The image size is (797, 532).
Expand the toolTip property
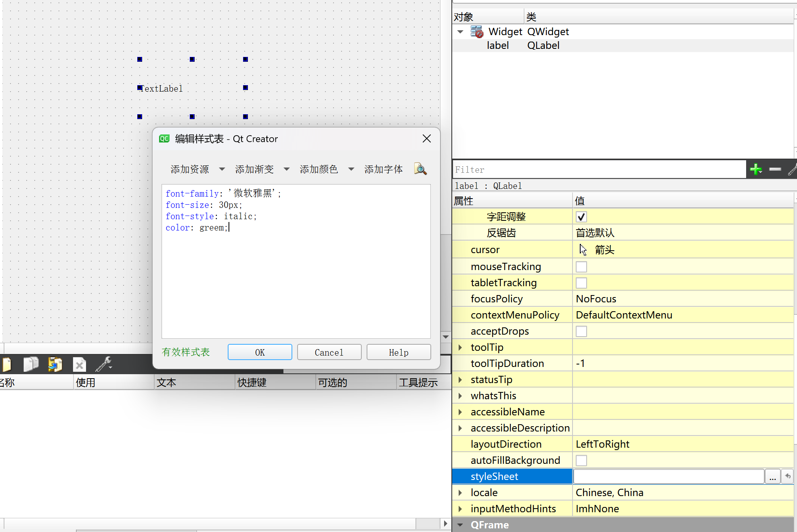click(x=460, y=348)
